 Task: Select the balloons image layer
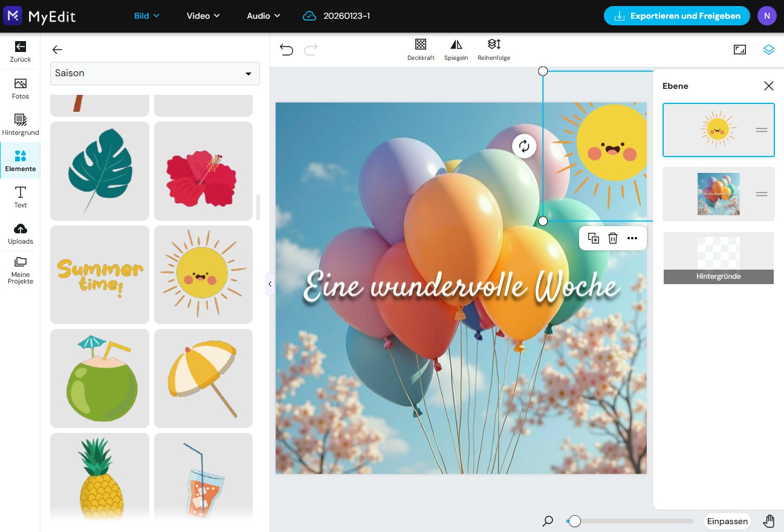tap(719, 194)
